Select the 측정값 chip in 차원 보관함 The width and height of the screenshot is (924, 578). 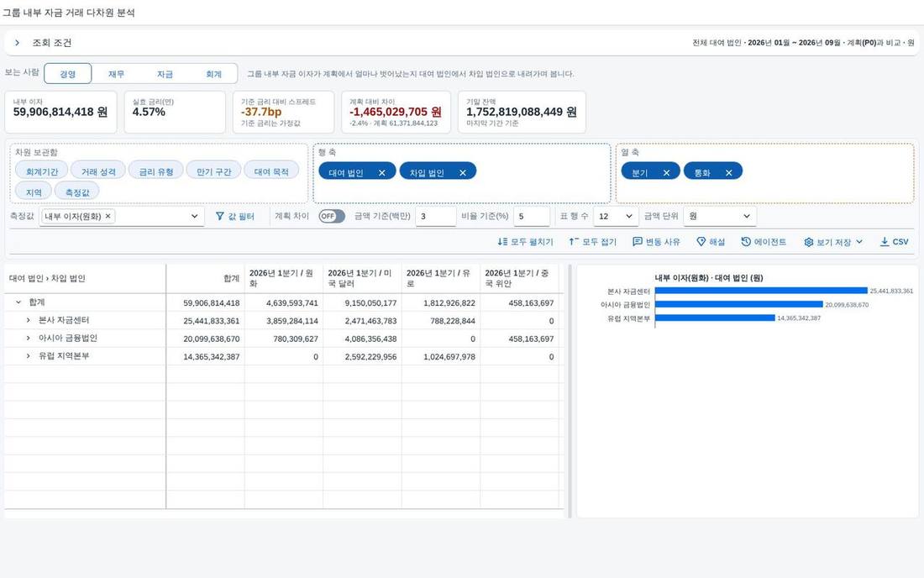click(x=77, y=192)
